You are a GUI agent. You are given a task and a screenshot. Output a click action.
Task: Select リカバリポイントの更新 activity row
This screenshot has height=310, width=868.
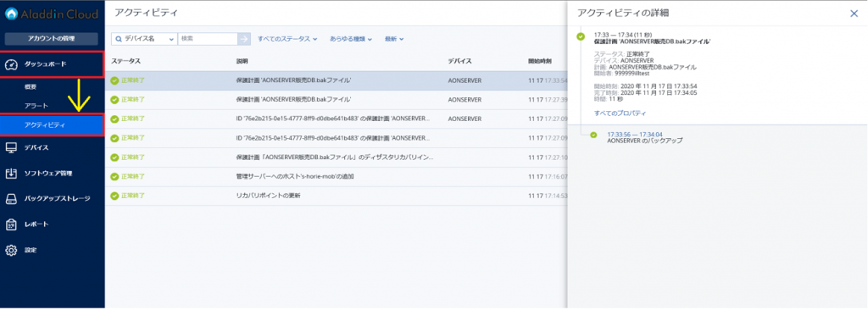coord(336,196)
